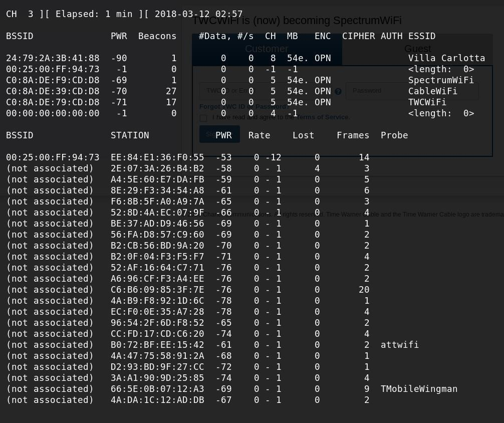Click station 'F6:8B:5F:A0:A9:7A'
504x423 pixels.
click(157, 201)
